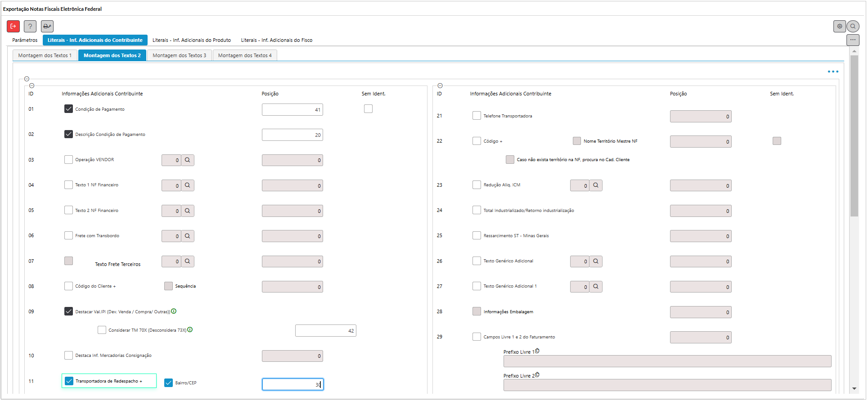Click Posição field for Descrição Condição de Pagamento

[292, 135]
